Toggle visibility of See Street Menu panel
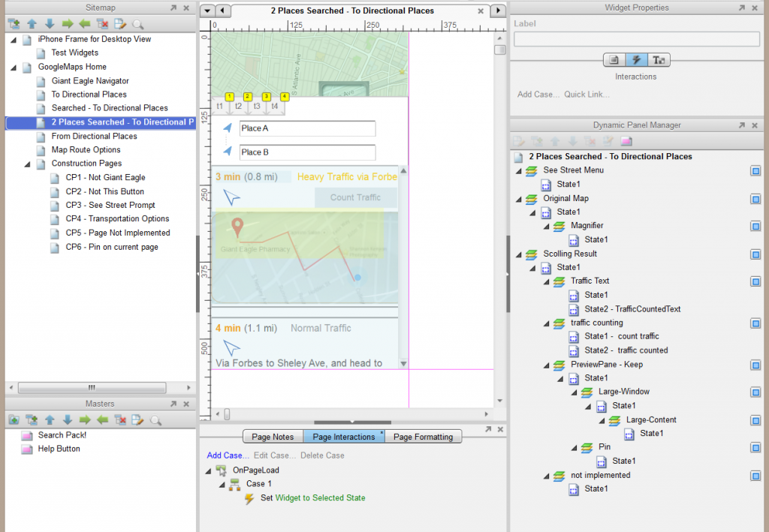The width and height of the screenshot is (769, 532). (x=755, y=171)
